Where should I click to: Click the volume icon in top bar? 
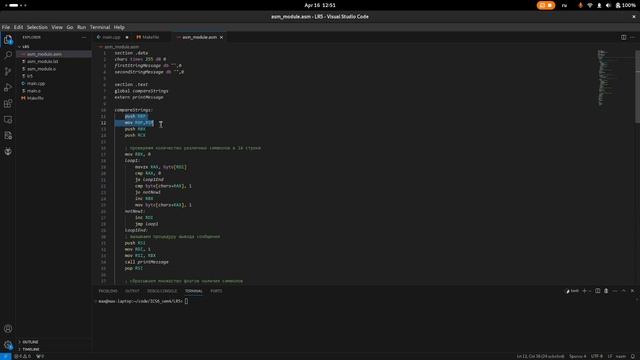tap(608, 5)
